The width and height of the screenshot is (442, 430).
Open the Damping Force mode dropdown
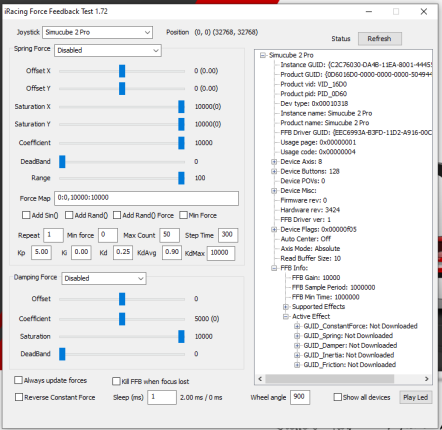click(104, 278)
